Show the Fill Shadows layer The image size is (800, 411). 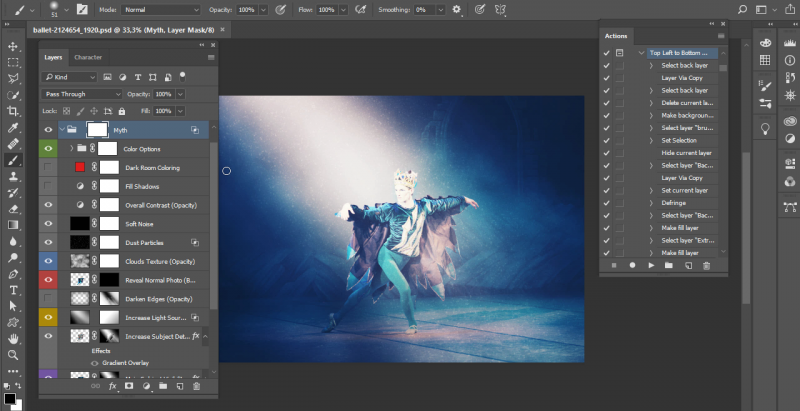tap(48, 186)
